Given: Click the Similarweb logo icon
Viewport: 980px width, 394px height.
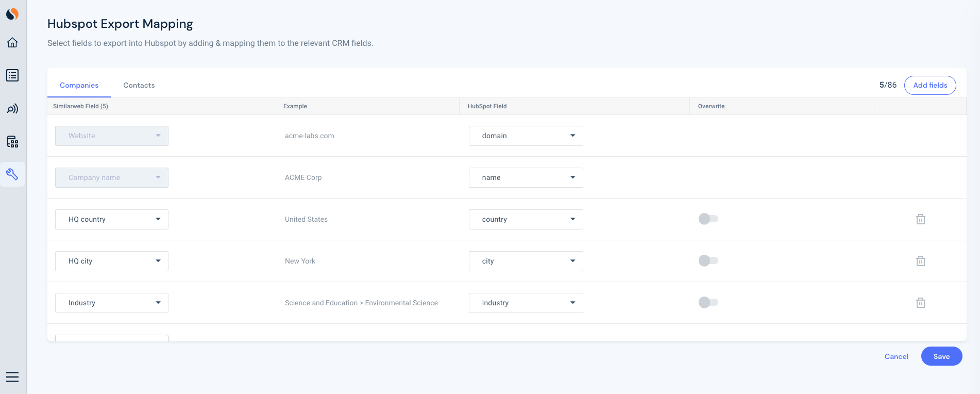Looking at the screenshot, I should [12, 14].
